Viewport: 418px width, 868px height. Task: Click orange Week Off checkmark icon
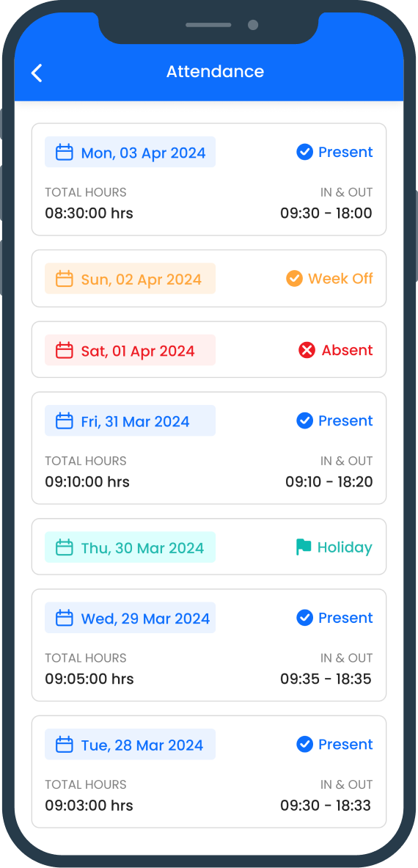coord(294,278)
